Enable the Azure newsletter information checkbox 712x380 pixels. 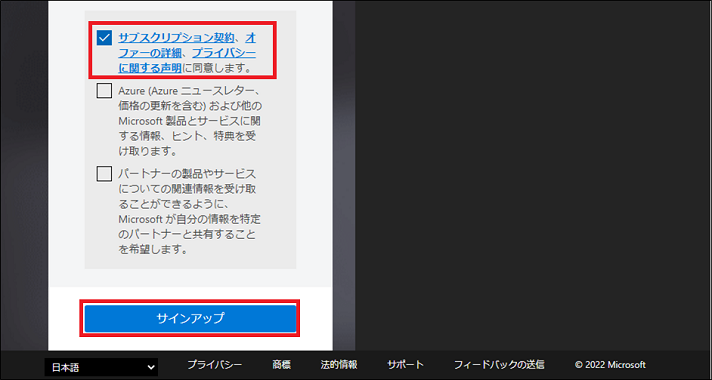(104, 91)
